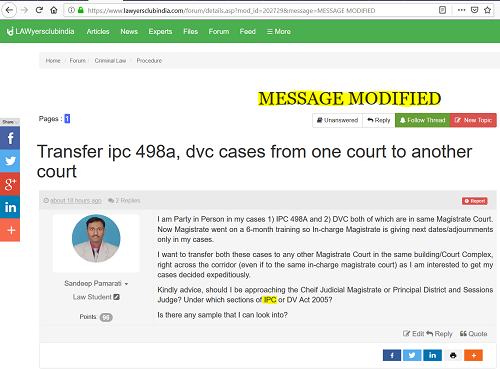This screenshot has width=500, height=369.
Task: Share on Google Plus from left sidebar
Action: click(x=10, y=184)
